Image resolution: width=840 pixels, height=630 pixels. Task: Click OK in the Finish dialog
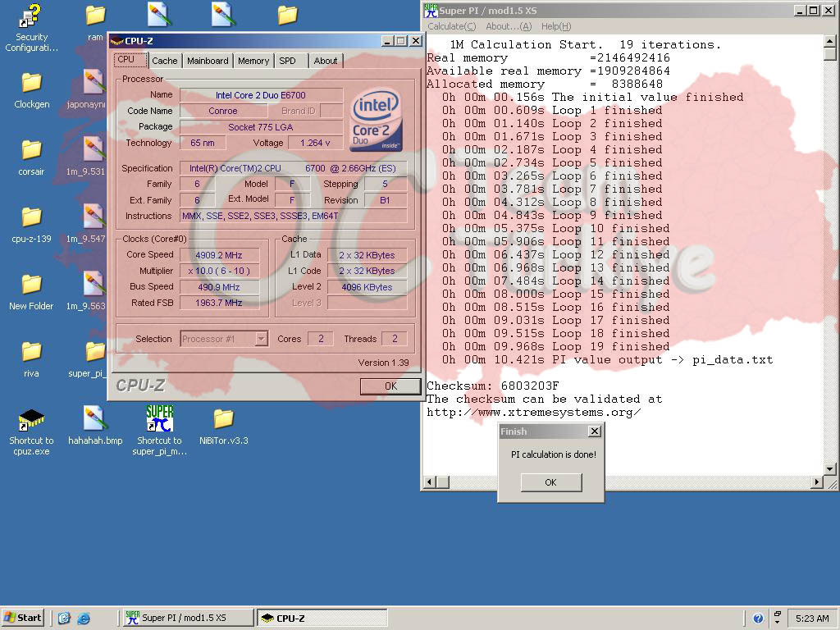click(x=551, y=482)
